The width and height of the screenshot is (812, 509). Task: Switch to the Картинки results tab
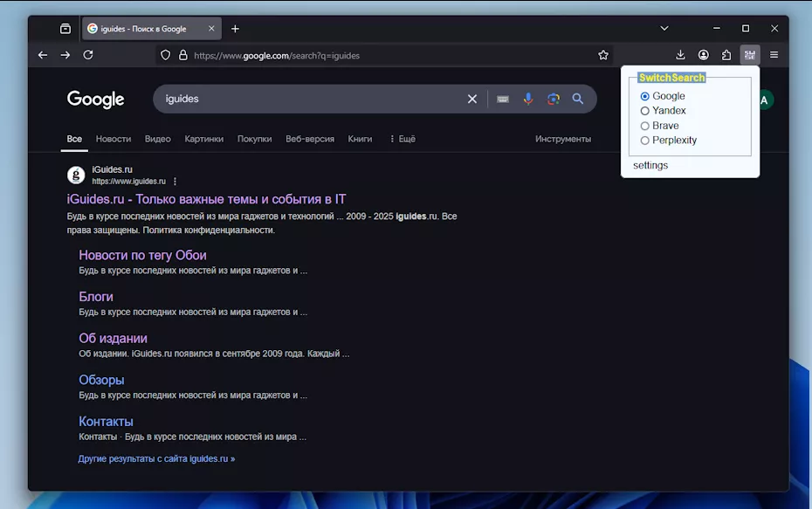pyautogui.click(x=203, y=139)
